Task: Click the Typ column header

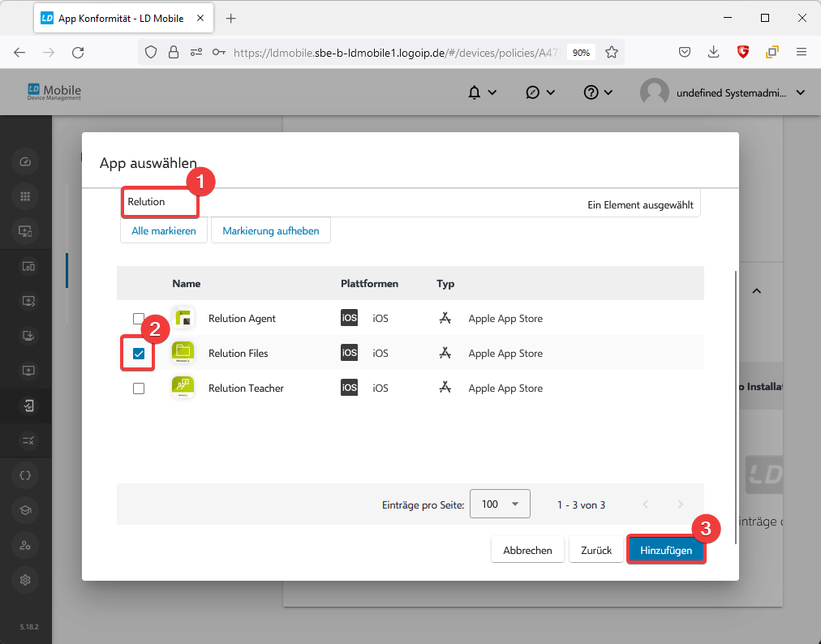Action: click(x=445, y=283)
